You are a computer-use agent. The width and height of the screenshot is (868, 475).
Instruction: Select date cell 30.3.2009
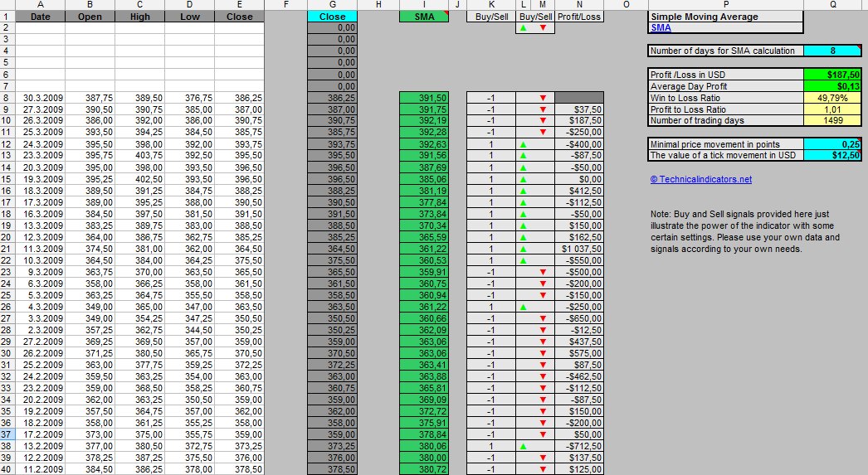point(41,98)
